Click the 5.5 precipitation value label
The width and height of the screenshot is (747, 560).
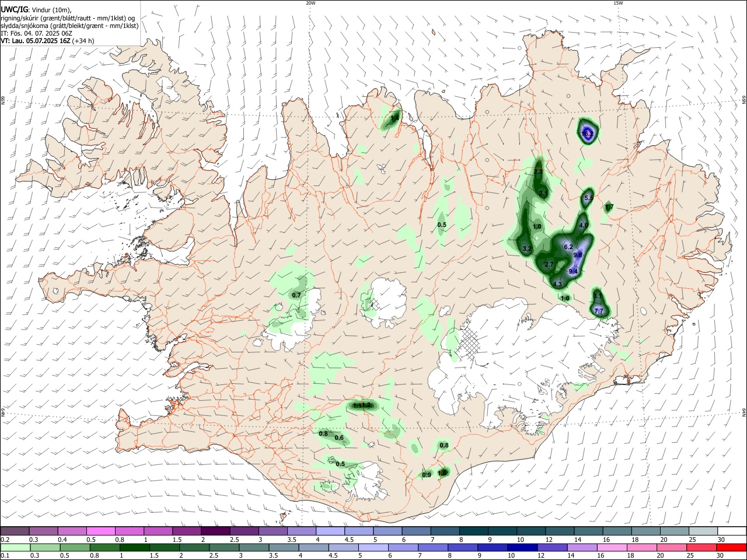pyautogui.click(x=588, y=198)
